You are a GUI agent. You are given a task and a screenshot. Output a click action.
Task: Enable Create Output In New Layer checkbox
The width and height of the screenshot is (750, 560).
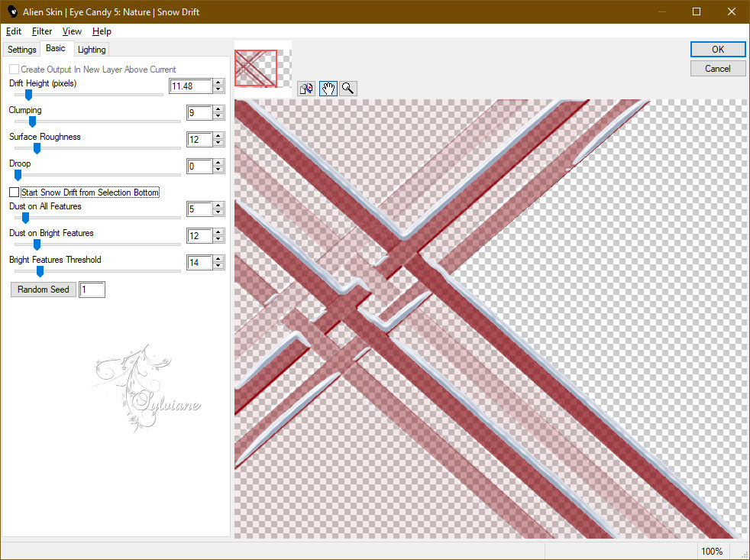pos(15,70)
